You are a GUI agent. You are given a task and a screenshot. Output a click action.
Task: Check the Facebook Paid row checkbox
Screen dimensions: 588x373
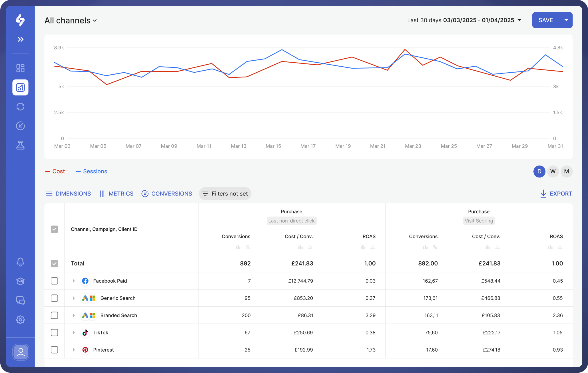click(54, 281)
